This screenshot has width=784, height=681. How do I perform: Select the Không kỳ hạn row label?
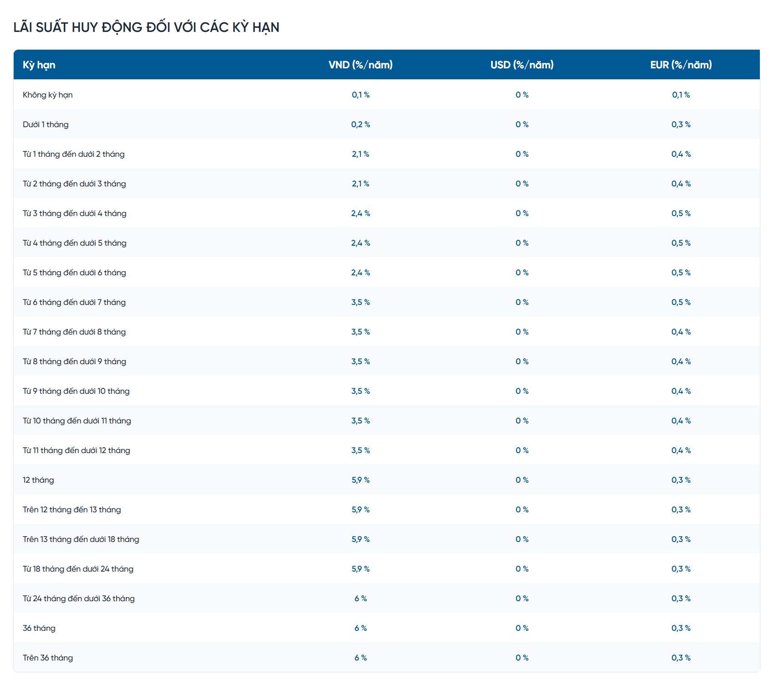coord(48,95)
